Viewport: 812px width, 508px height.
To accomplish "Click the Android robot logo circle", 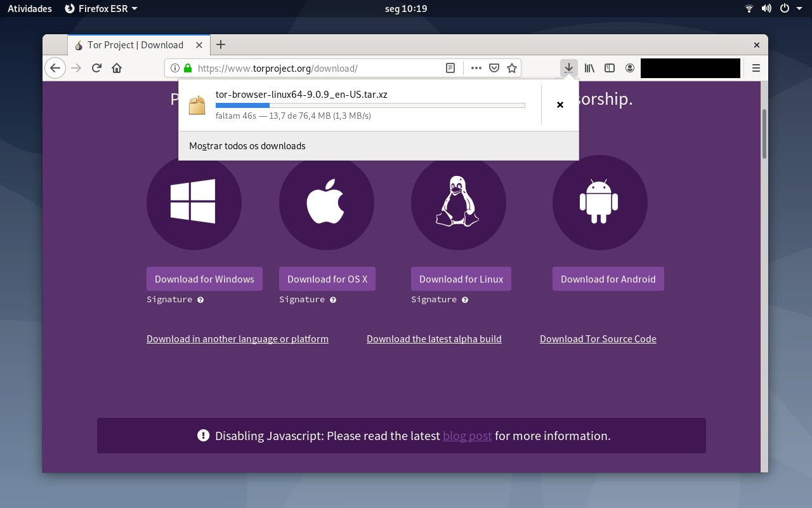I will tap(600, 203).
